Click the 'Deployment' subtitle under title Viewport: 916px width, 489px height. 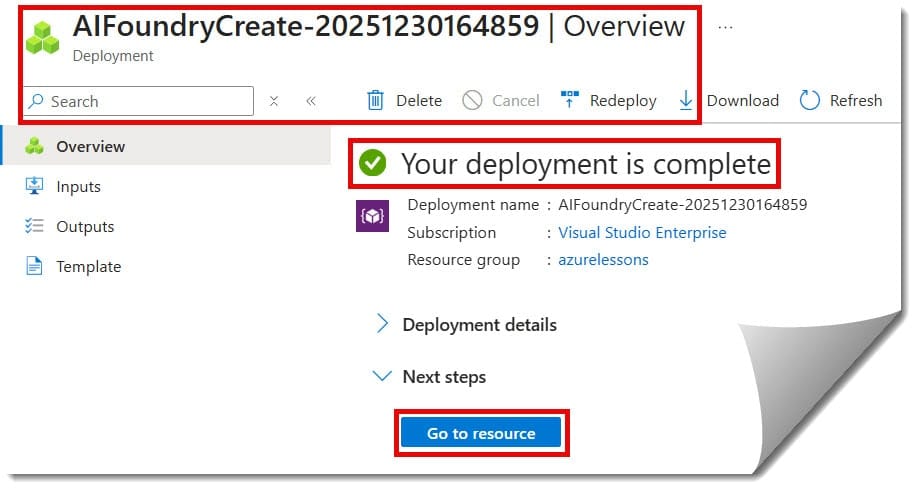coord(113,56)
